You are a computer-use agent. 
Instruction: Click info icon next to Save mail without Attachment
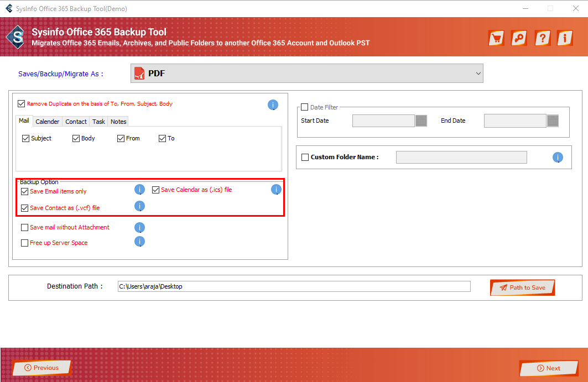click(x=139, y=228)
